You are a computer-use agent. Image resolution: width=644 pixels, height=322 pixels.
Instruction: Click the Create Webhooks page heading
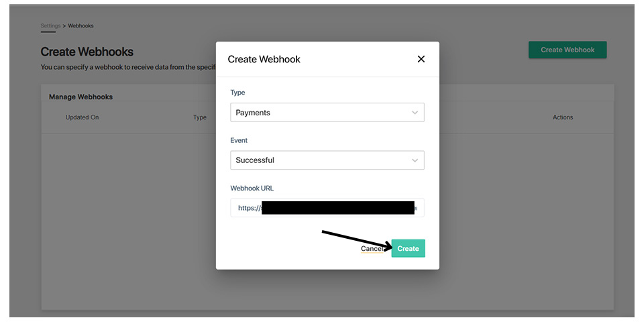87,52
